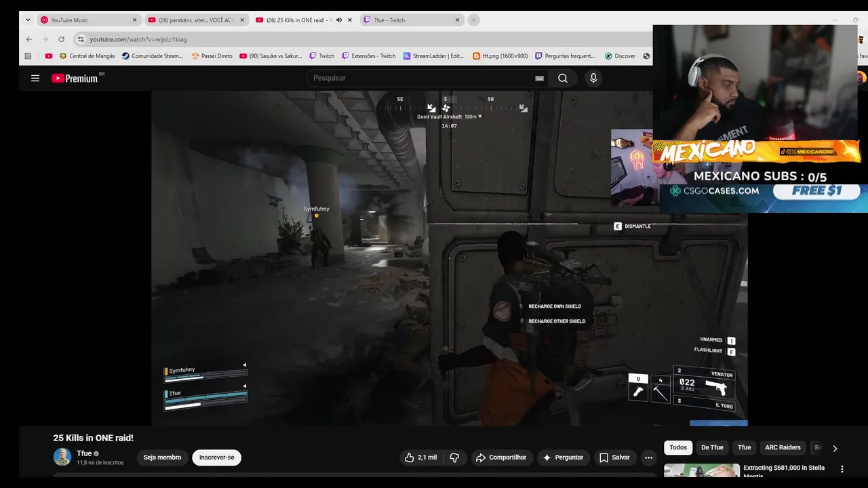Open the site information icon in the address bar

coord(81,39)
